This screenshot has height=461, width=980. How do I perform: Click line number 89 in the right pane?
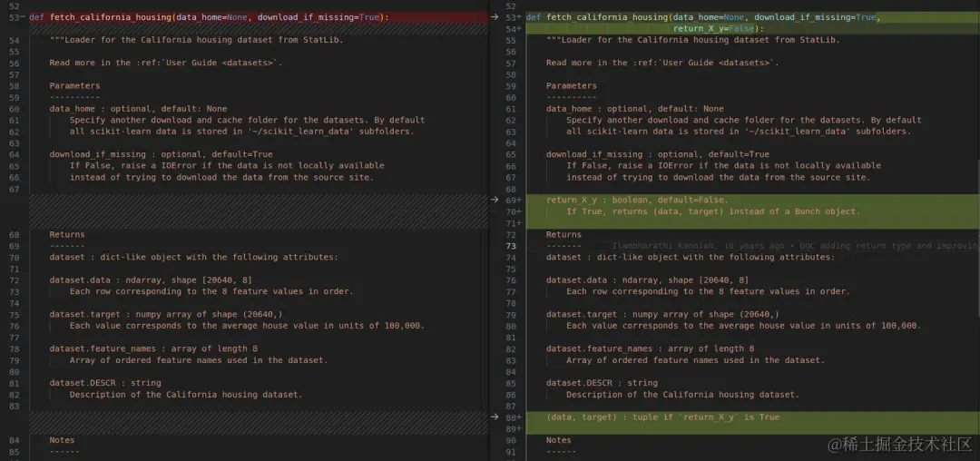tap(512, 428)
